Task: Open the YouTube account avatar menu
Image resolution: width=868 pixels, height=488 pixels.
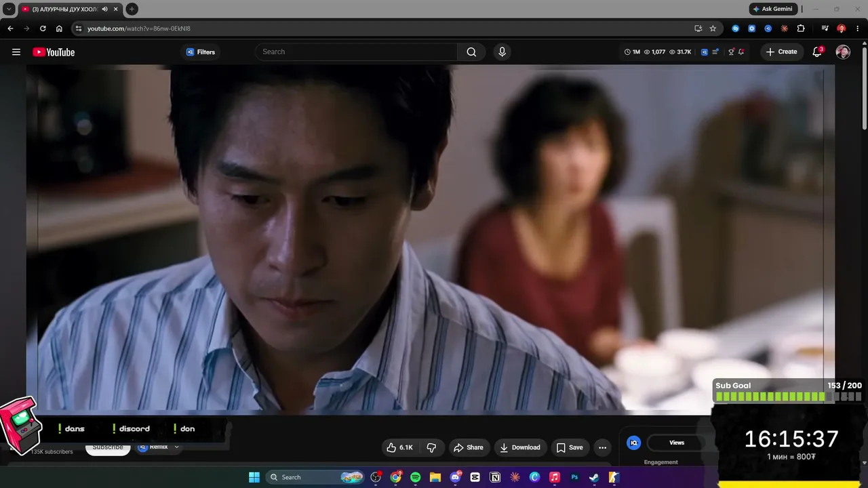Action: tap(843, 52)
